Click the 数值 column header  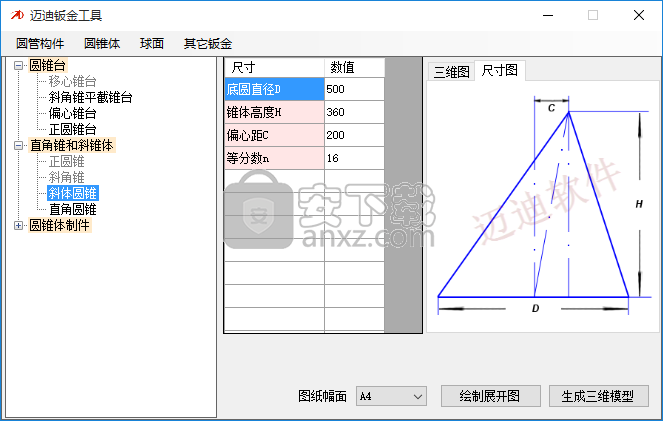(x=354, y=67)
